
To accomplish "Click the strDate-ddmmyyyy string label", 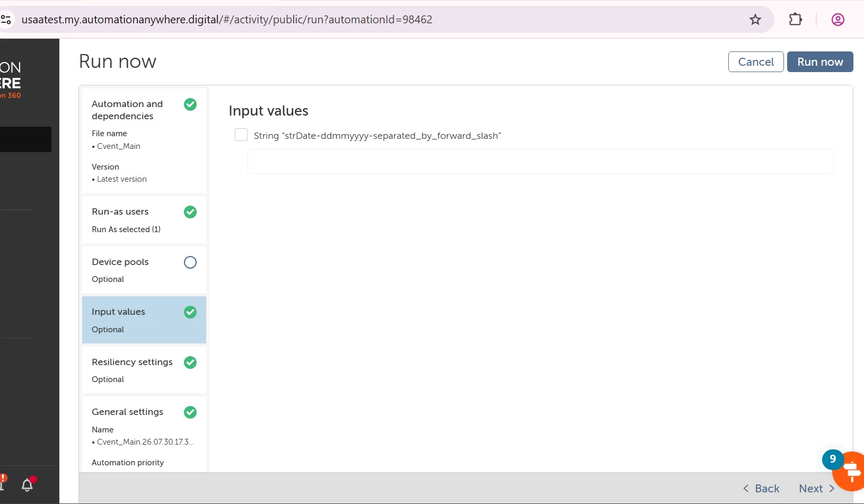I will pyautogui.click(x=377, y=136).
